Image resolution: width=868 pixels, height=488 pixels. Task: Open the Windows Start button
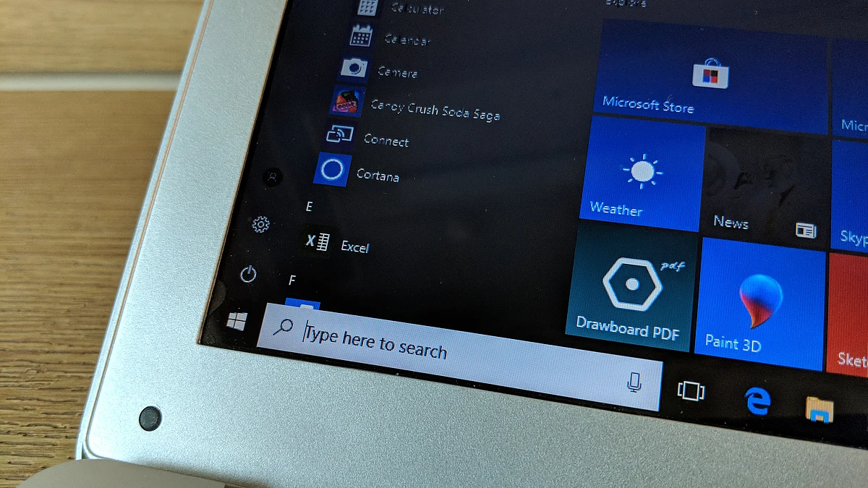pos(236,320)
